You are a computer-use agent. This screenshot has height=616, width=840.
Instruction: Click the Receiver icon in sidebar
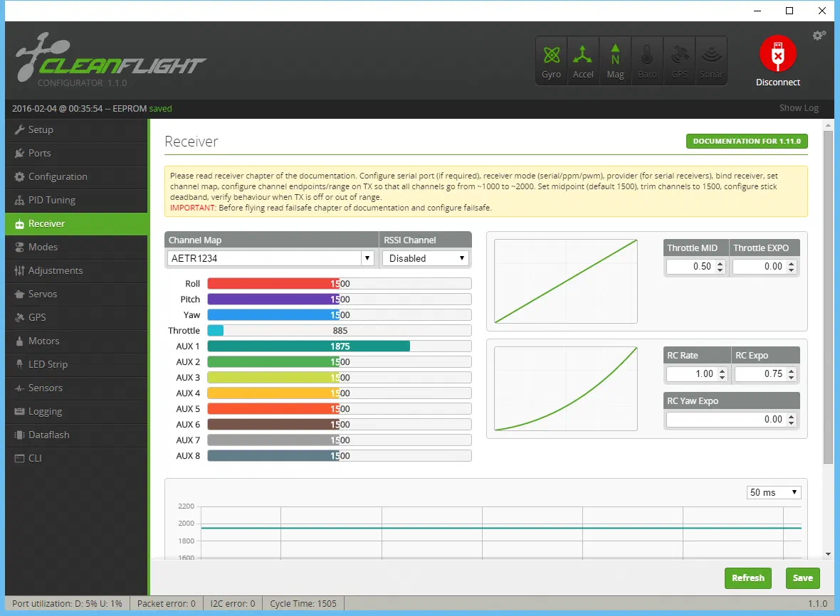(19, 223)
